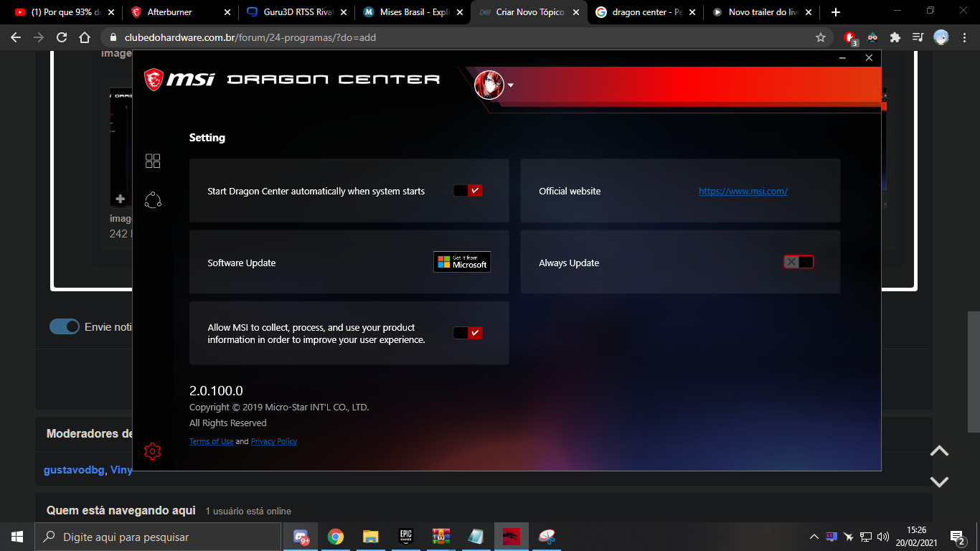The image size is (980, 551).
Task: Click the MSI dragon shield logo
Action: (154, 80)
